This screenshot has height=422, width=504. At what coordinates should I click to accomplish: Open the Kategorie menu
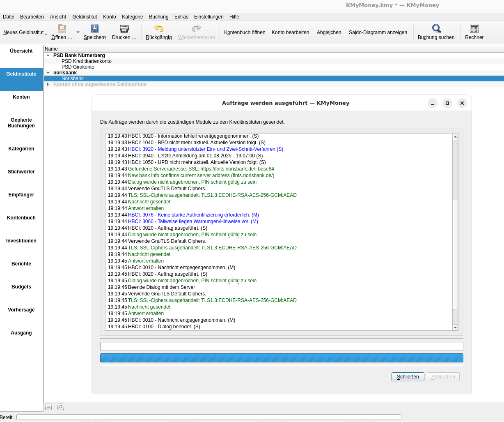coord(133,17)
